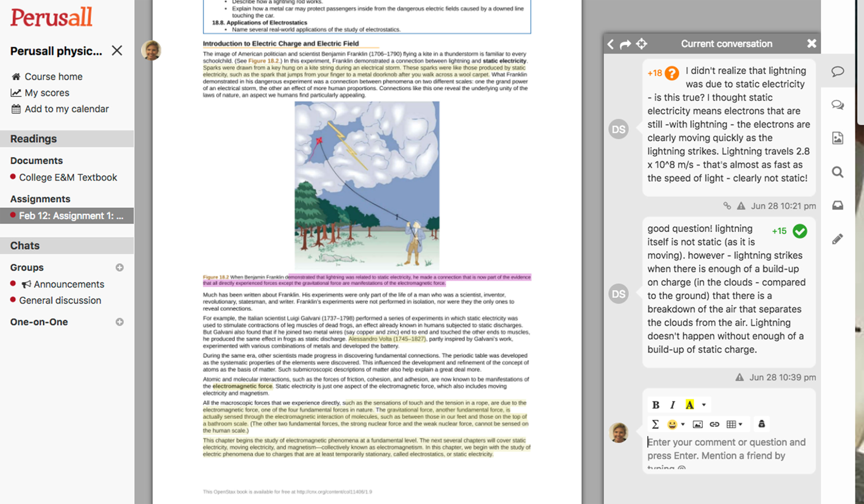Select the all conversations icon in the sidebar
Screen dimensions: 864x504
pyautogui.click(x=838, y=105)
